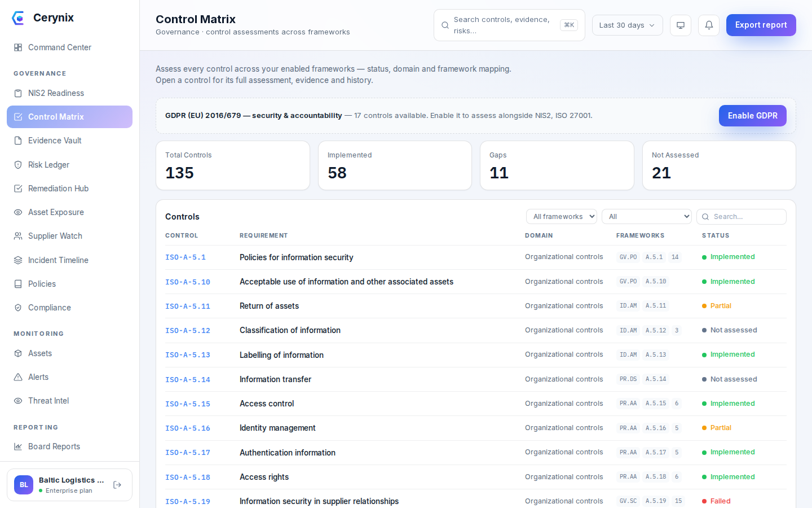Click 'Labelling of information' requirement
The height and width of the screenshot is (508, 812).
click(x=281, y=355)
